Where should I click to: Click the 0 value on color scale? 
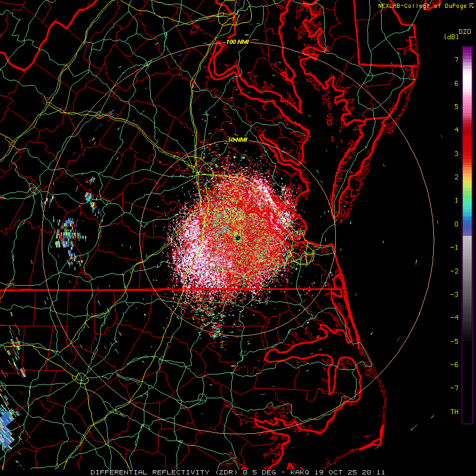[x=456, y=224]
